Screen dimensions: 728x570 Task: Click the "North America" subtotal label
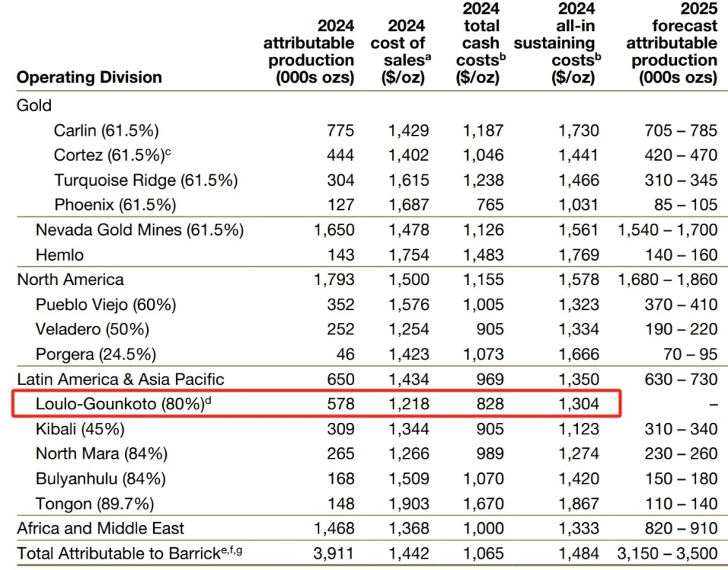tap(71, 280)
